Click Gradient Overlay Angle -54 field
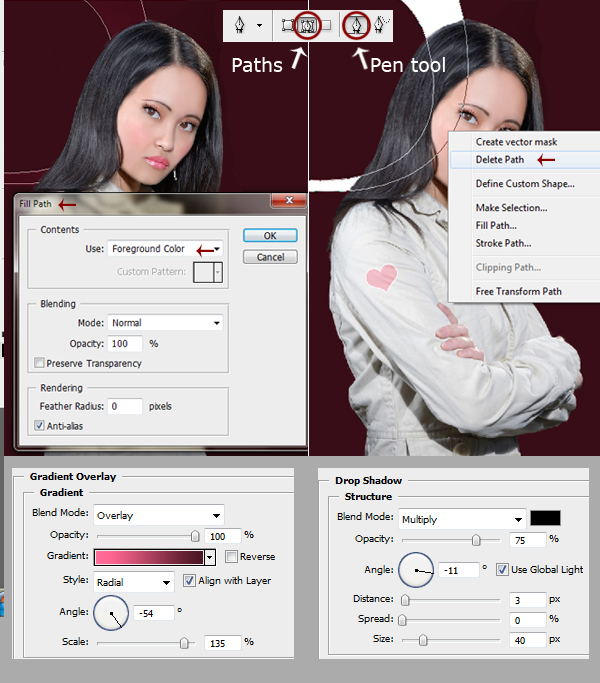The image size is (600, 683). coord(154,613)
